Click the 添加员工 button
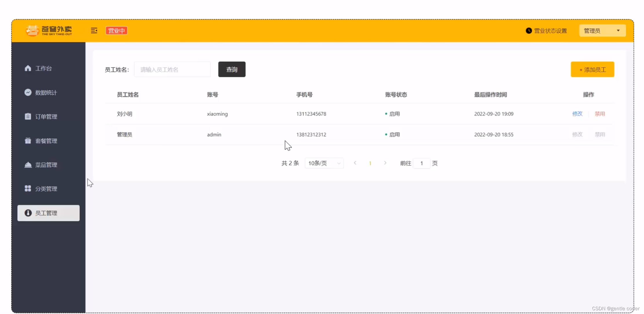 point(592,70)
